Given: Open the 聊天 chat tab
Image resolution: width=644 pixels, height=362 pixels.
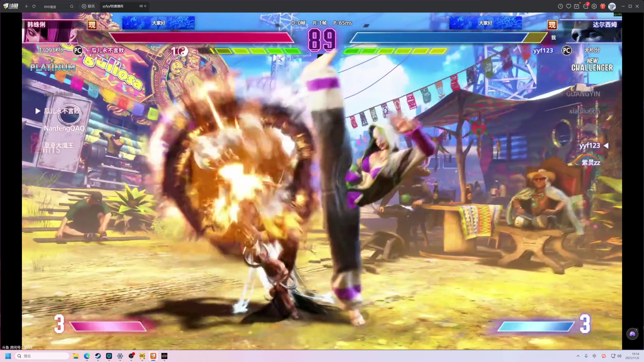Looking at the screenshot, I should (x=89, y=6).
